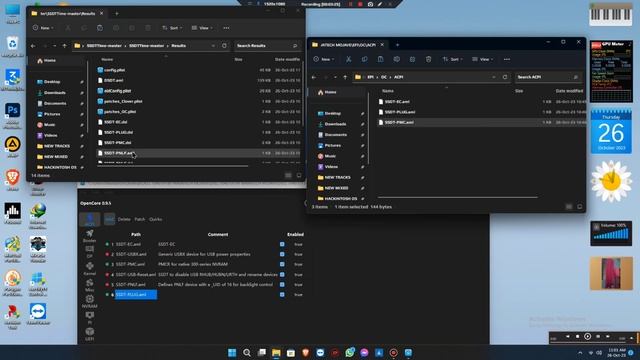Select Home in ACPI Explorer navigation pane

(x=330, y=92)
